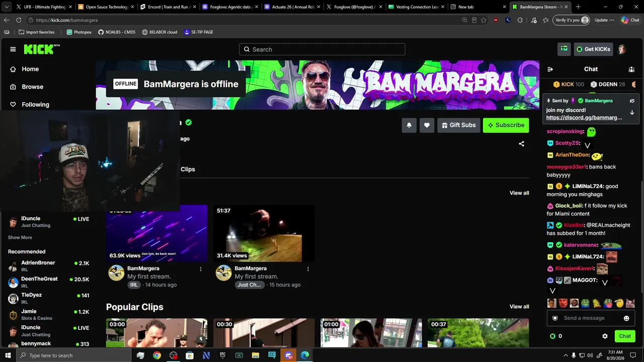
Task: Open the Photopea bookmark
Action: tap(79, 32)
